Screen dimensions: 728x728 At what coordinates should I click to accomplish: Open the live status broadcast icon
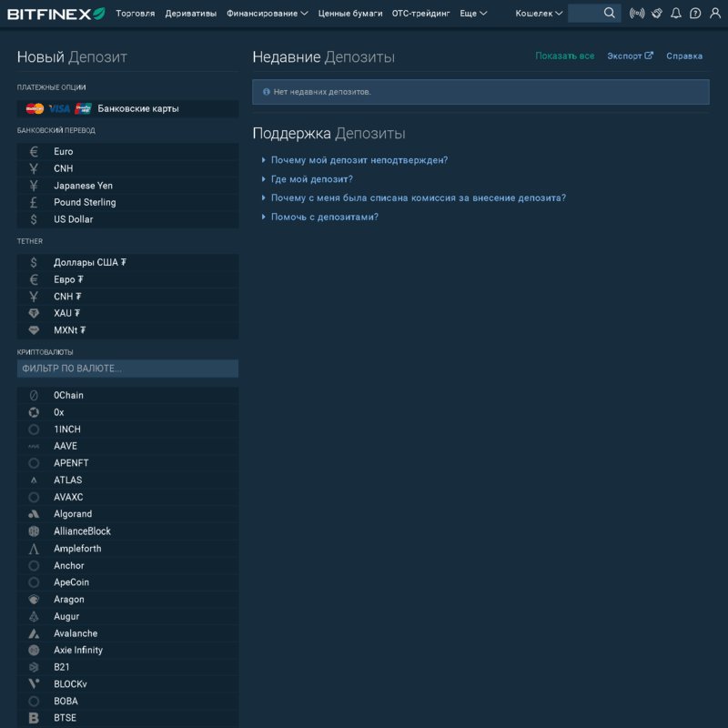(637, 14)
